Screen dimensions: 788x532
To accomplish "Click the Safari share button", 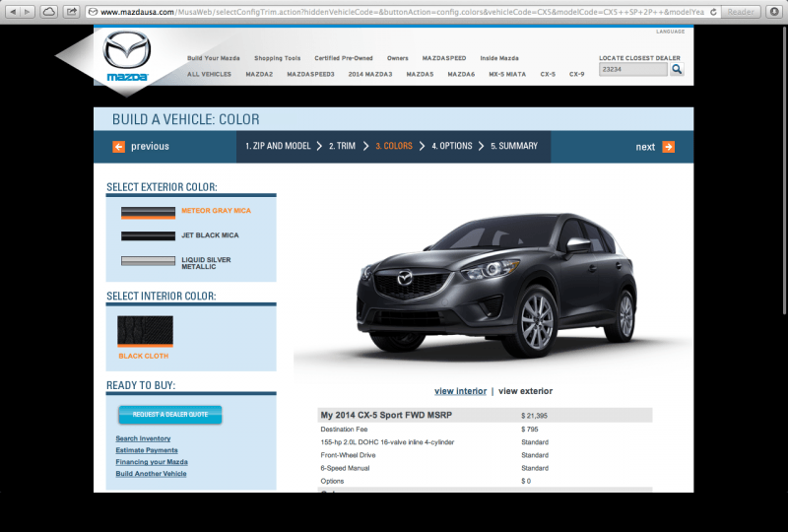I will click(72, 11).
